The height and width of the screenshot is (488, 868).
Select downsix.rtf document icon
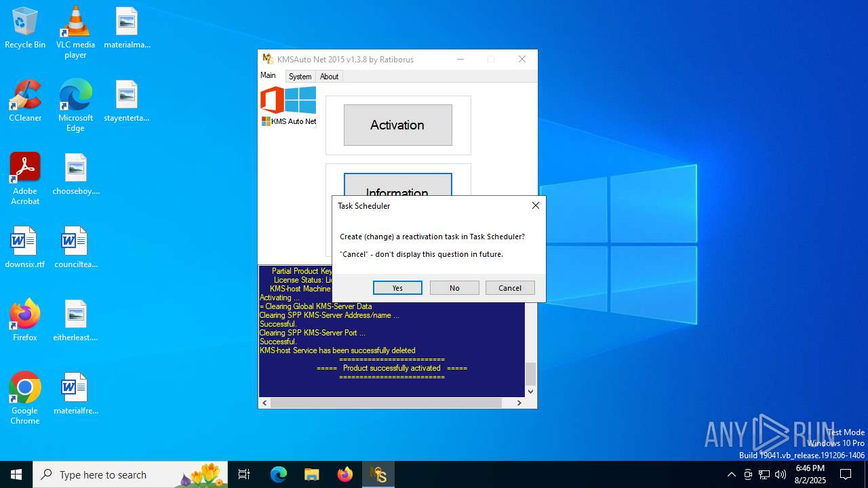click(25, 248)
